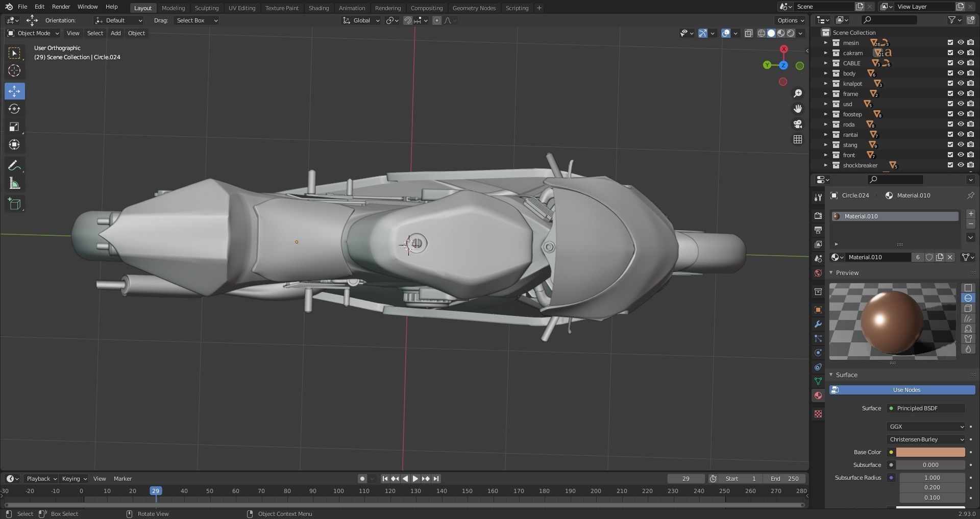Image resolution: width=980 pixels, height=519 pixels.
Task: Open the Base Color swatch
Action: [x=930, y=452]
